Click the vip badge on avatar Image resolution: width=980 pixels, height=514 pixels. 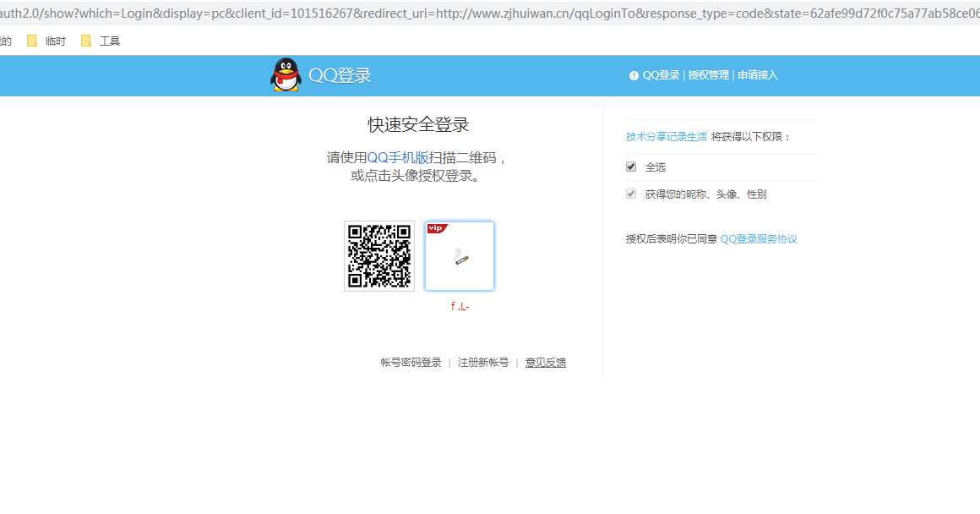pyautogui.click(x=437, y=228)
